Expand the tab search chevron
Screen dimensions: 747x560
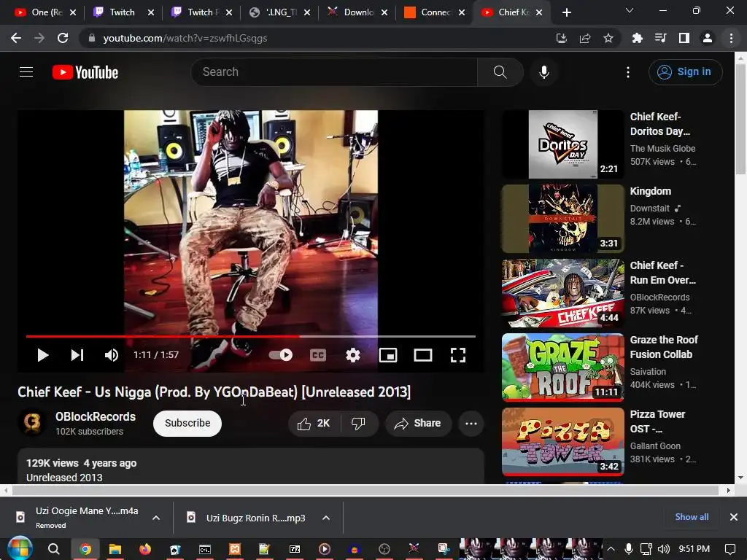(x=630, y=10)
